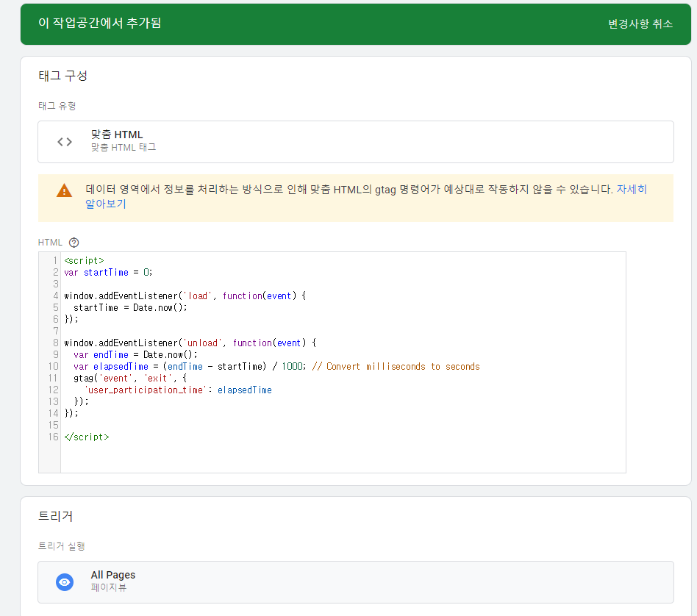Open the 맞춤 HTML tag type card
The height and width of the screenshot is (616, 697).
click(356, 142)
